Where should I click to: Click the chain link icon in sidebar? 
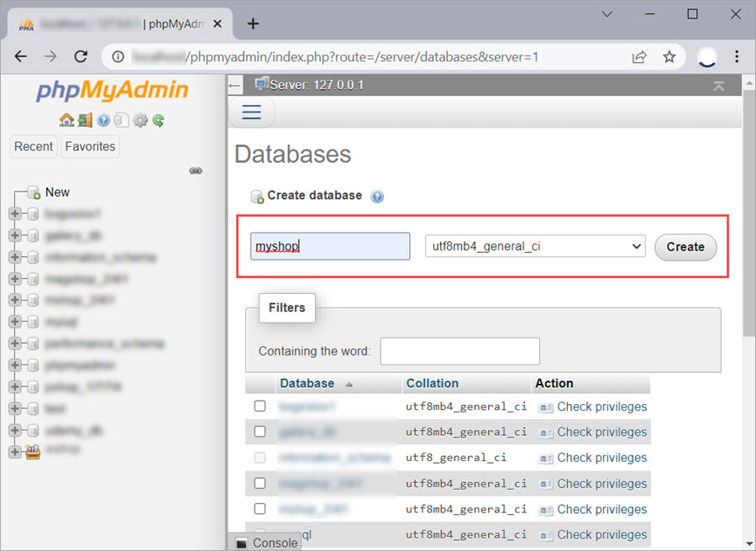coord(196,171)
